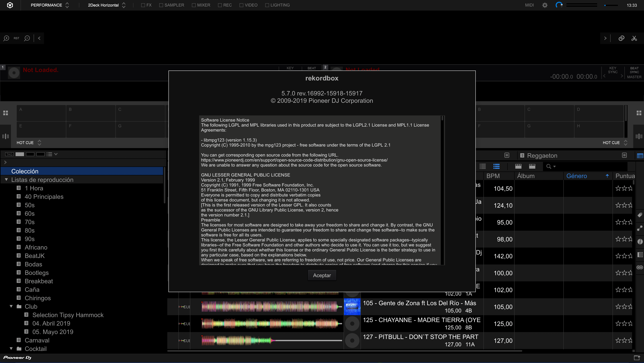Click the rekordbox logo icon at top left
This screenshot has height=363, width=644.
click(x=10, y=5)
